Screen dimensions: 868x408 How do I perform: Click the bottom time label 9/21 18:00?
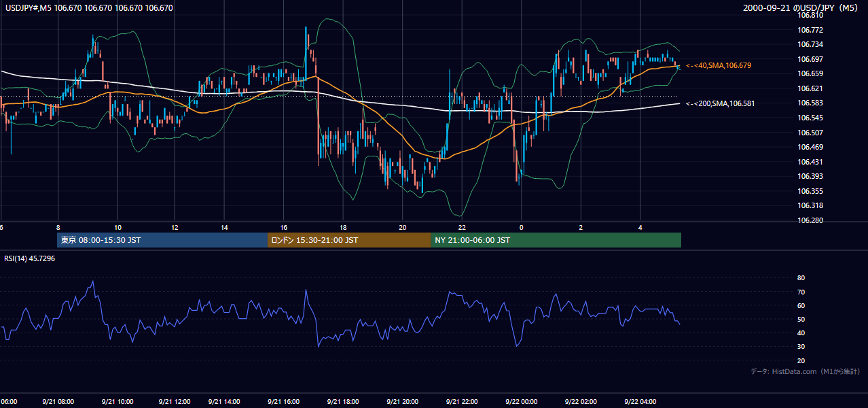(342, 402)
